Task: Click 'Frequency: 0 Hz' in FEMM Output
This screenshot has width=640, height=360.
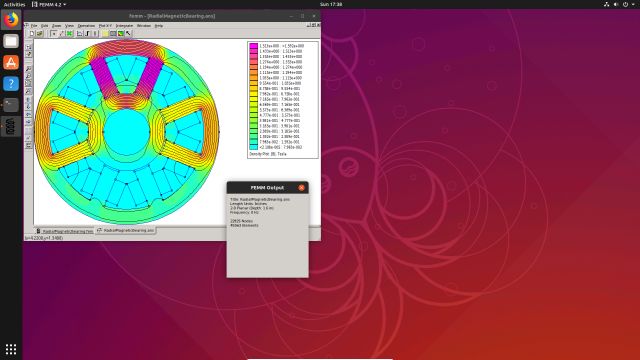Action: pos(244,212)
